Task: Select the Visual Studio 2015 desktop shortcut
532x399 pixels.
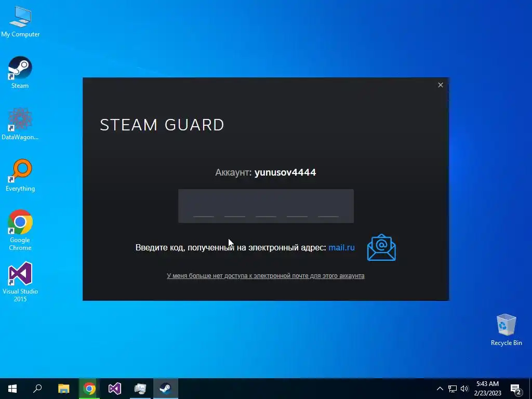Action: (20, 282)
